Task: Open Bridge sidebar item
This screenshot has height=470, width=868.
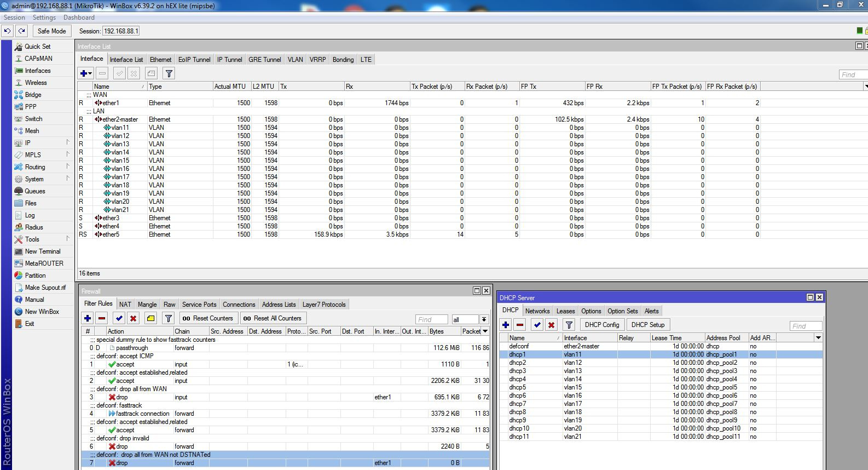Action: tap(33, 95)
